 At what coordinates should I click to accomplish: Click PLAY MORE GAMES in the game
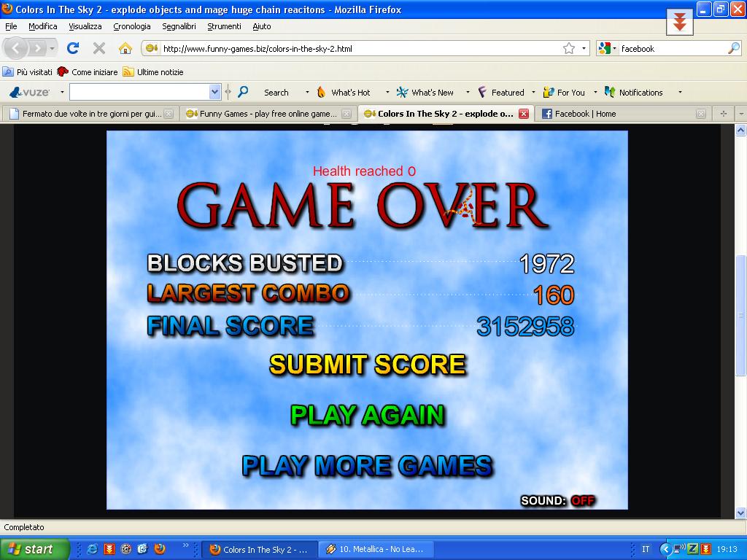click(368, 466)
